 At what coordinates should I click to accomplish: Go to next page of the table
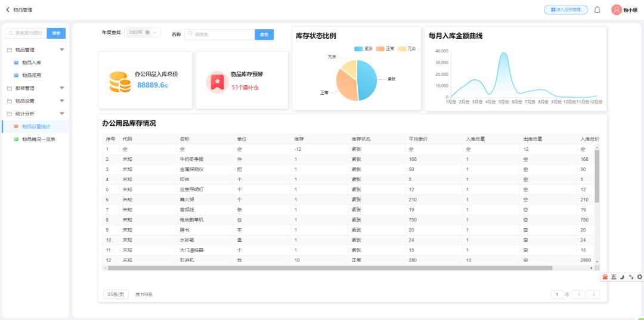coord(593,294)
